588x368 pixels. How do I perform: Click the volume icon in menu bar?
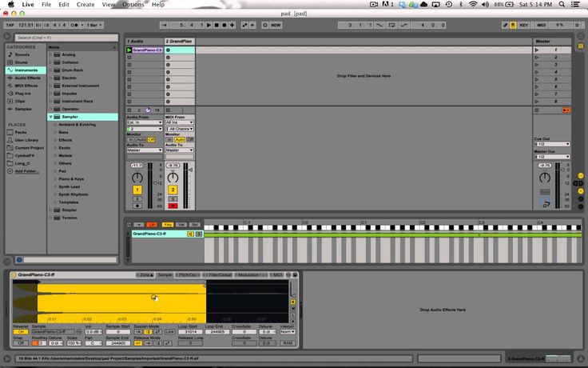pos(485,5)
